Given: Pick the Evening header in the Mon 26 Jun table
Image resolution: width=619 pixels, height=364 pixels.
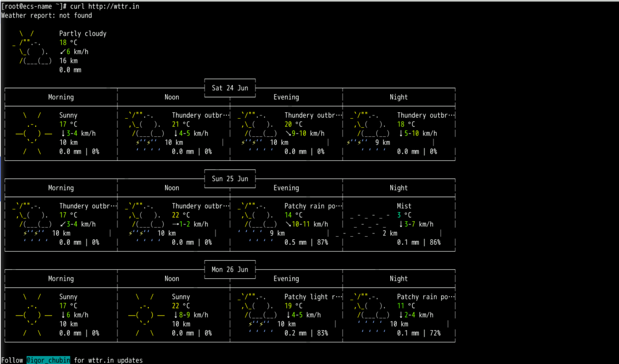Looking at the screenshot, I should 286,278.
